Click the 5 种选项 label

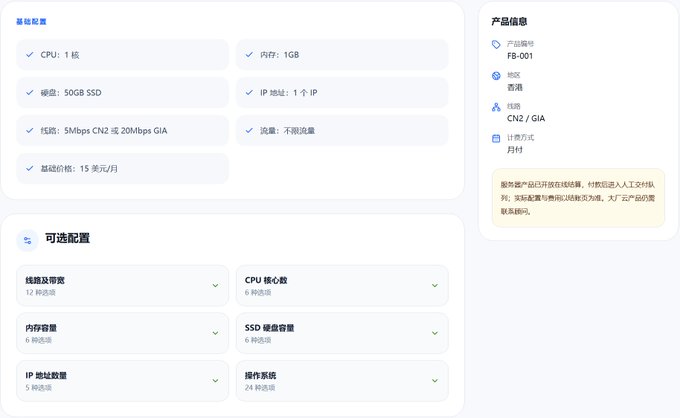38,388
